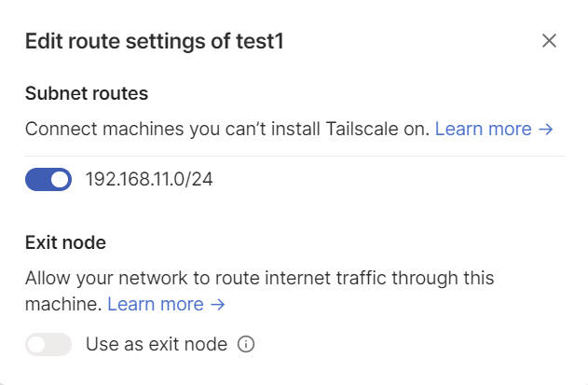Click the Allow your network to route description
588x385 pixels.
coord(259,278)
